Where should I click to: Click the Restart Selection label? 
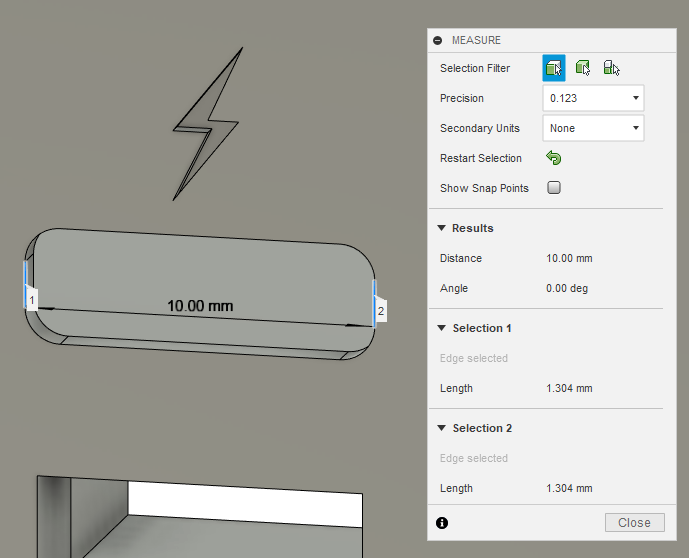[481, 158]
